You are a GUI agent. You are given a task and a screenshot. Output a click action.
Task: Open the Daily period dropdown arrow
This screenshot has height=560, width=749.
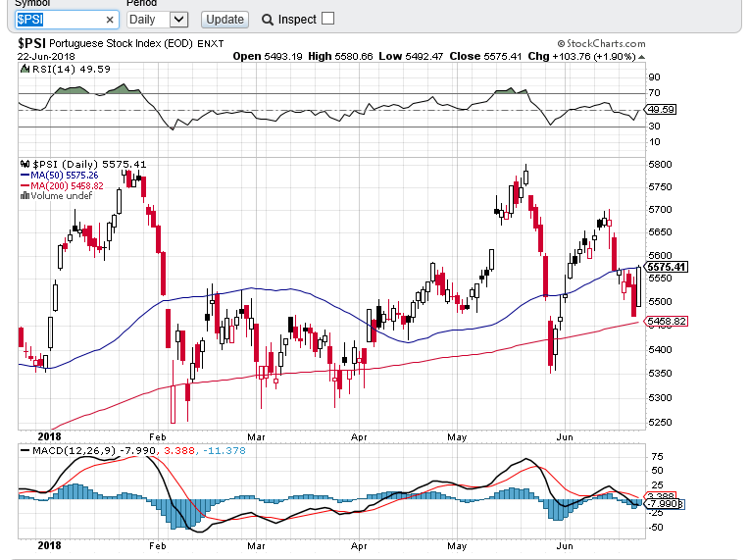pyautogui.click(x=178, y=20)
